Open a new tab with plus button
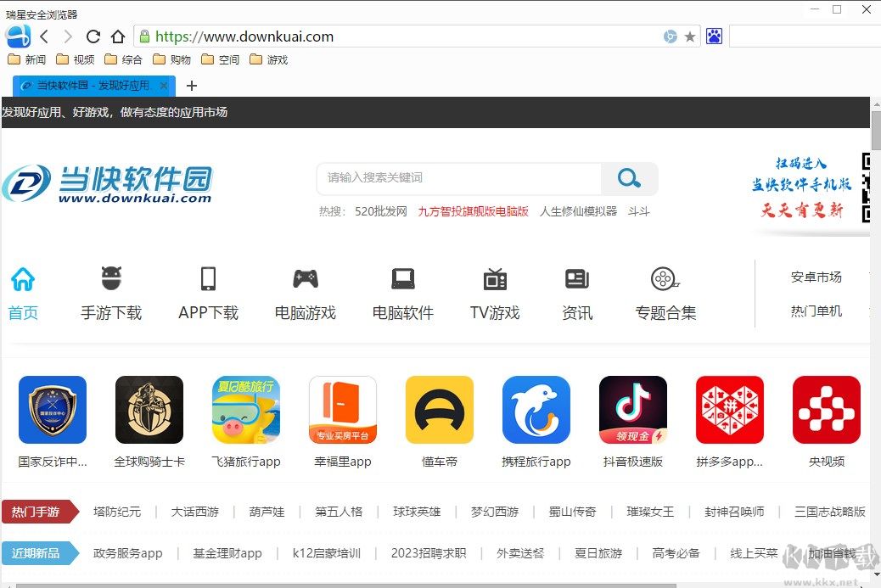881x588 pixels. tap(192, 86)
